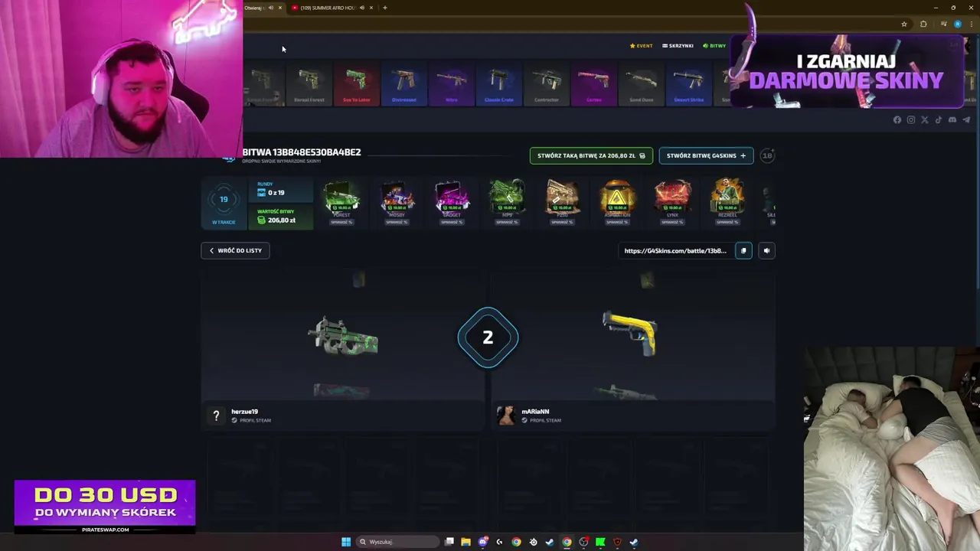980x551 pixels.
Task: Open the TikTok social icon
Action: (939, 119)
